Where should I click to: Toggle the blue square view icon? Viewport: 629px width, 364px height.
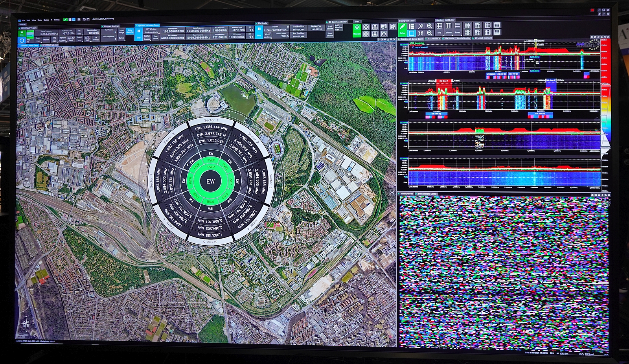(412, 33)
